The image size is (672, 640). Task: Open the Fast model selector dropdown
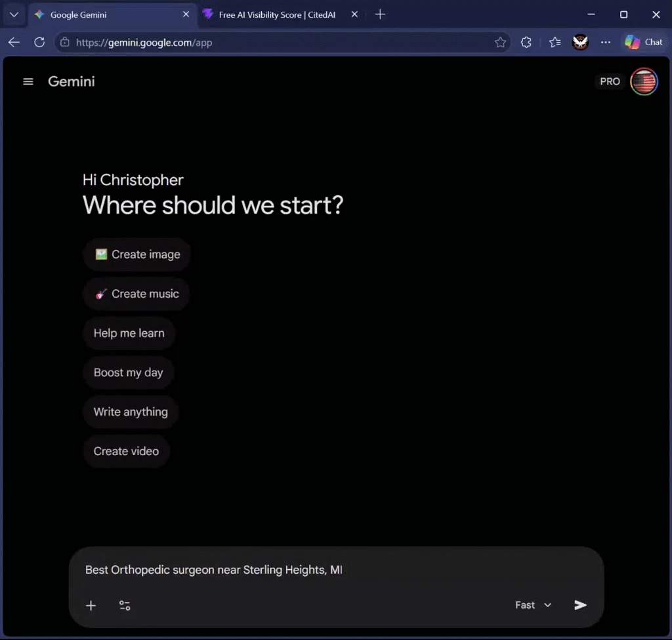[x=533, y=605]
